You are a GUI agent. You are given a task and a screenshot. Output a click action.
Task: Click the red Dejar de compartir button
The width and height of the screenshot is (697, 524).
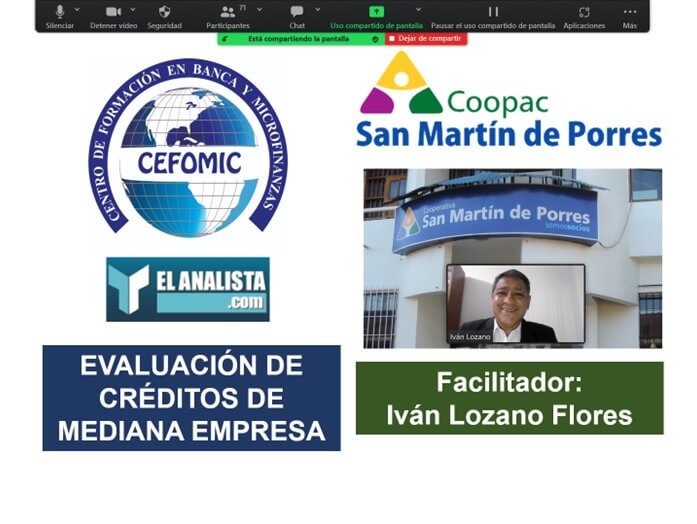[x=426, y=38]
